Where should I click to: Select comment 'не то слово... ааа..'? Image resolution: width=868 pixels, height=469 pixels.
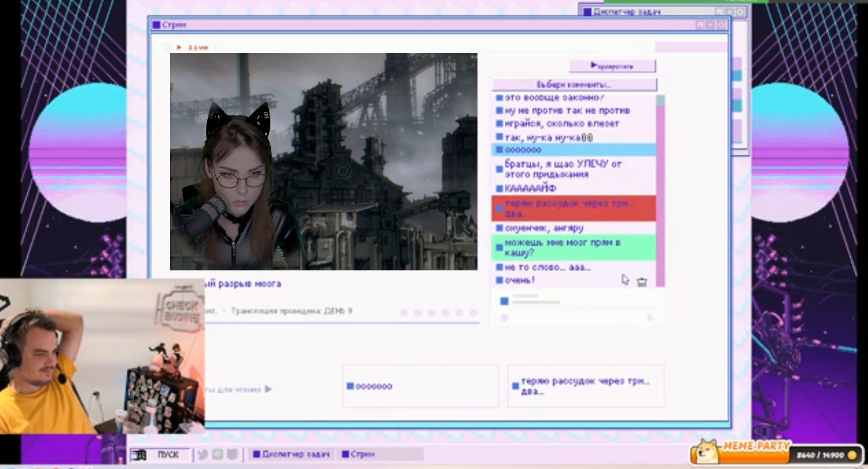point(574,267)
